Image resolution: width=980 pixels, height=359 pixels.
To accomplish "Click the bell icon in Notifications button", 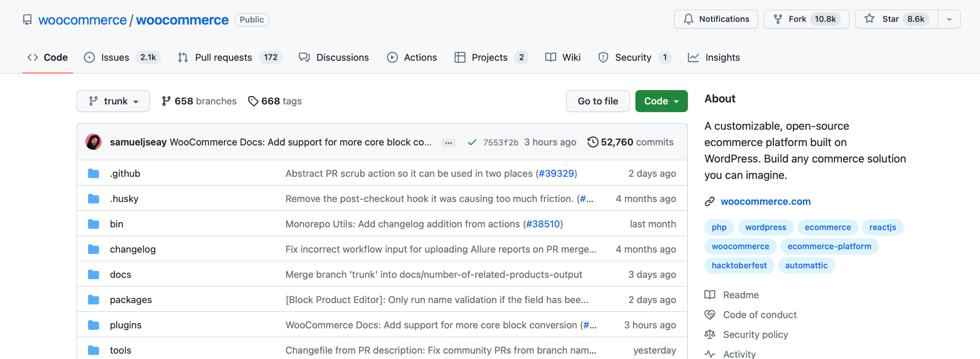I will coord(689,19).
